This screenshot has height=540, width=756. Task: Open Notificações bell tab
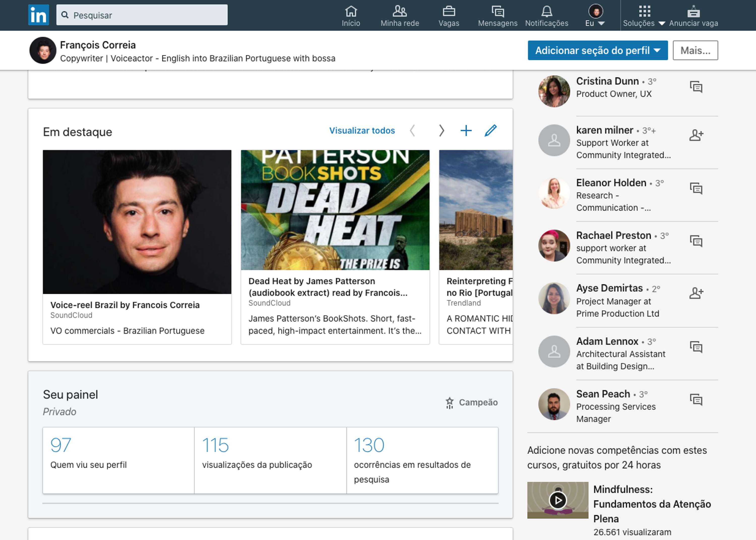(547, 16)
